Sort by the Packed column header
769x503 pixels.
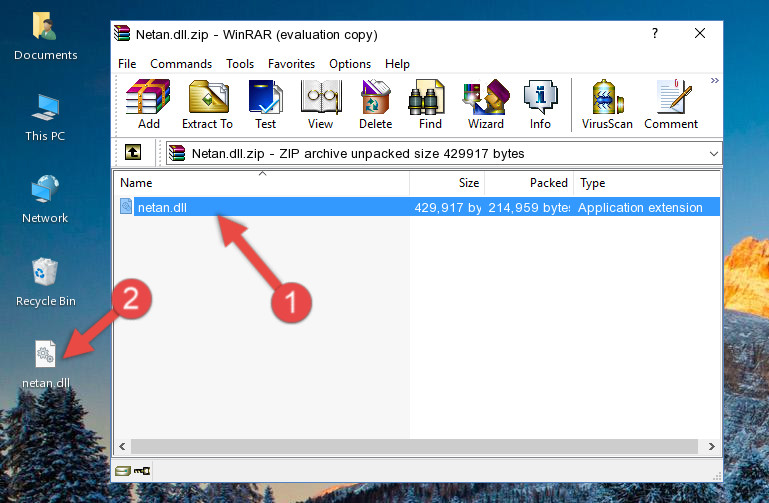click(529, 183)
